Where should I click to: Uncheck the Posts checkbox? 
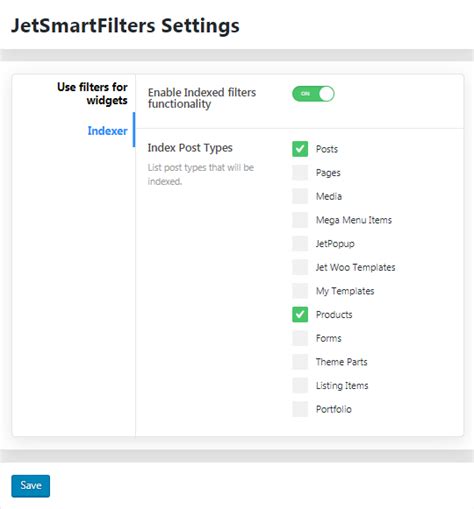pos(300,149)
